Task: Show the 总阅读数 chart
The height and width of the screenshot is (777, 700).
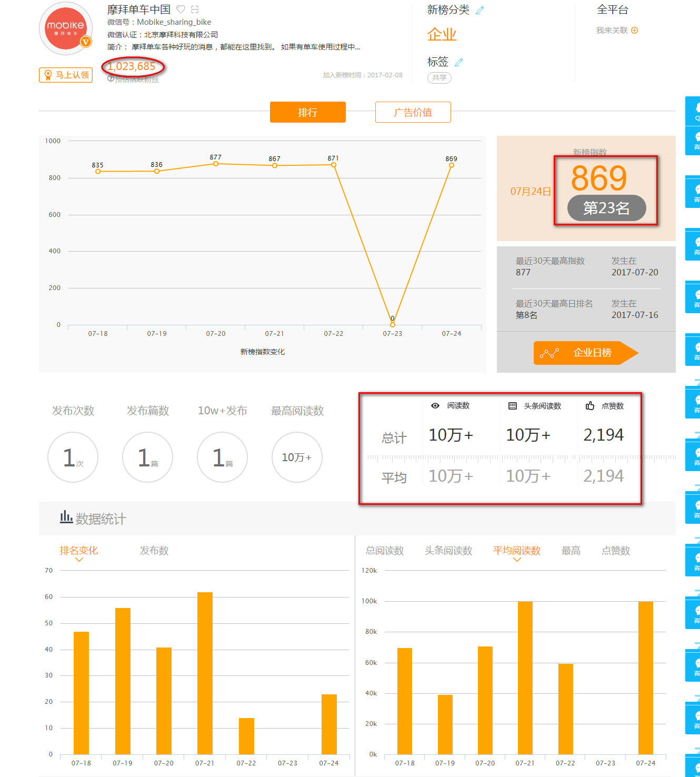Action: 385,551
